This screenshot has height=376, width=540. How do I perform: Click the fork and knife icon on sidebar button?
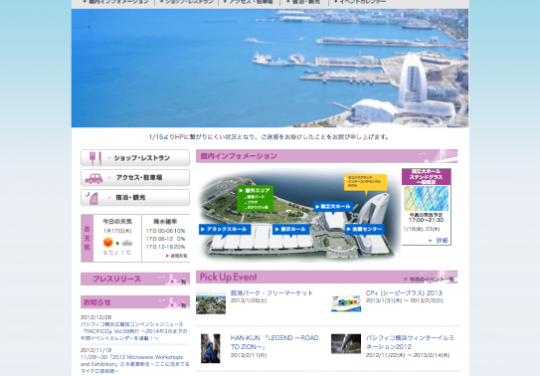click(95, 158)
